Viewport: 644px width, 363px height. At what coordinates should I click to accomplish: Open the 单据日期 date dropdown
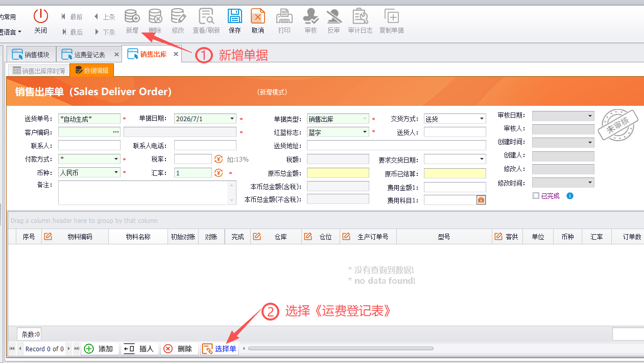232,119
